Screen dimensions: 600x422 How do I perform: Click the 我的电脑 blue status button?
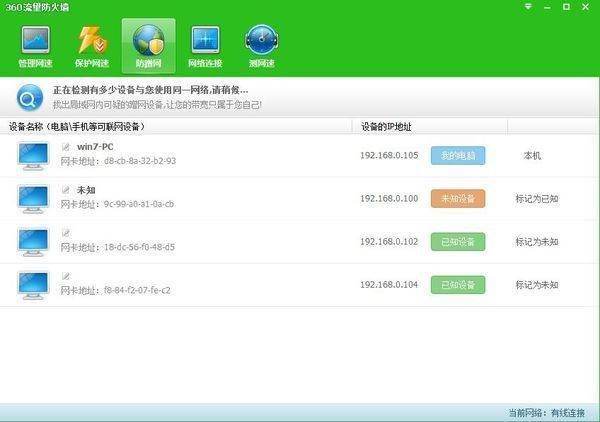tap(458, 155)
